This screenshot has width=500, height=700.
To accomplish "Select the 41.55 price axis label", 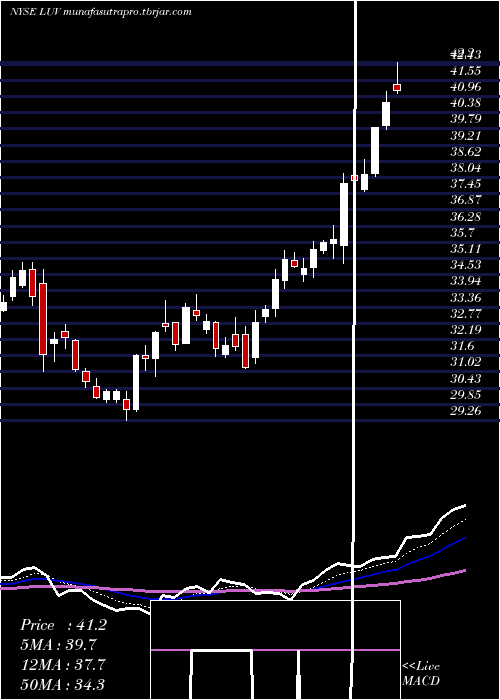I will [466, 70].
